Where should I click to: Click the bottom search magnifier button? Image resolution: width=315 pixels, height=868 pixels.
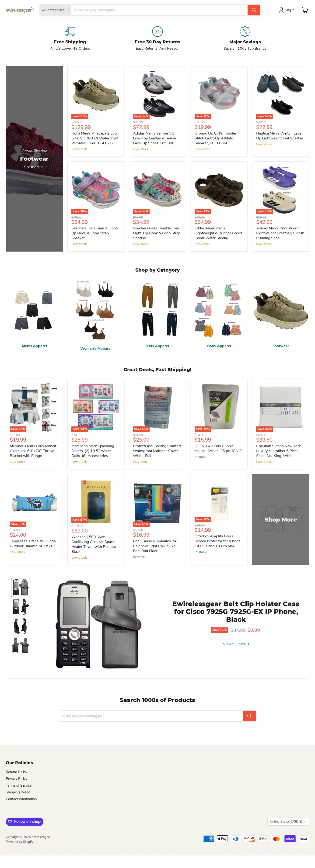(x=249, y=716)
